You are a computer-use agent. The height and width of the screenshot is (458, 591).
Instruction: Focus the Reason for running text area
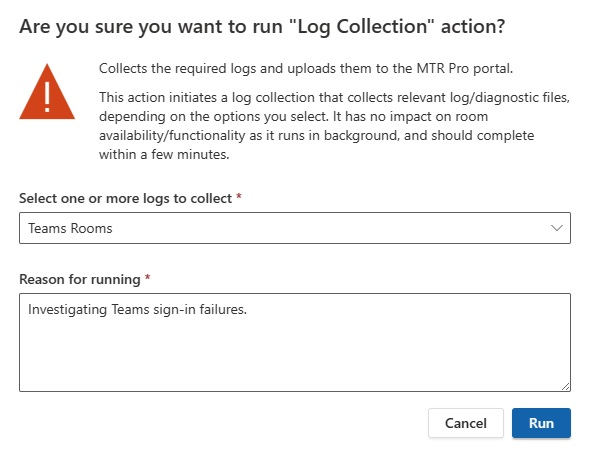(295, 342)
